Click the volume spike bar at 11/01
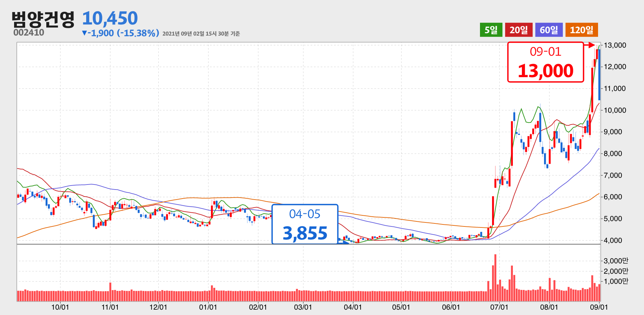The height and width of the screenshot is (315, 644). point(110,292)
